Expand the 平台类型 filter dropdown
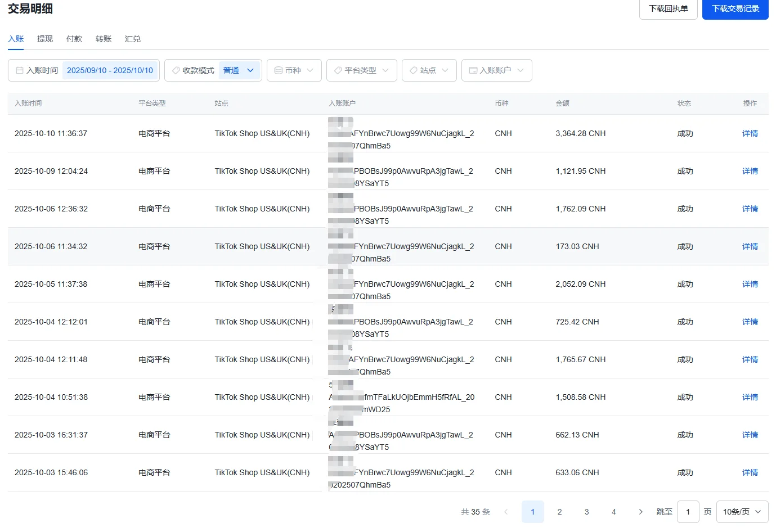776x532 pixels. click(x=362, y=70)
